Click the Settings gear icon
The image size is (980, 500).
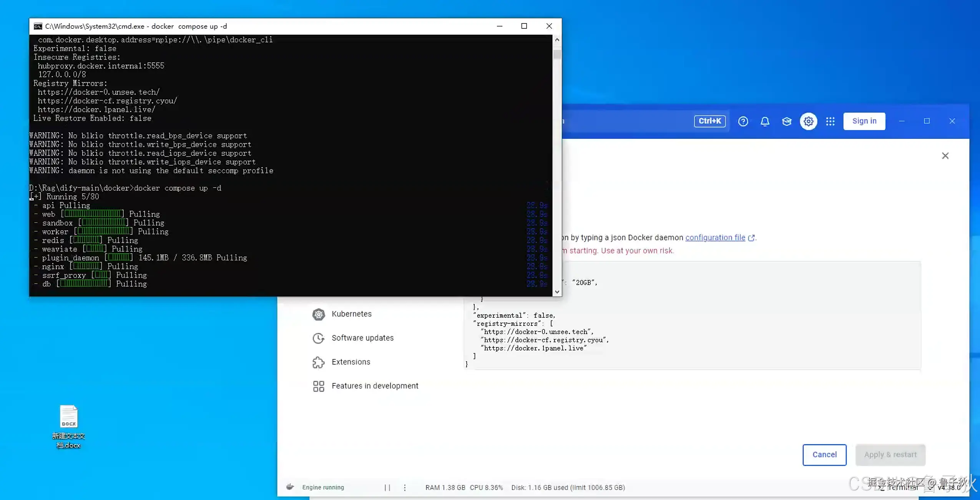(x=808, y=121)
